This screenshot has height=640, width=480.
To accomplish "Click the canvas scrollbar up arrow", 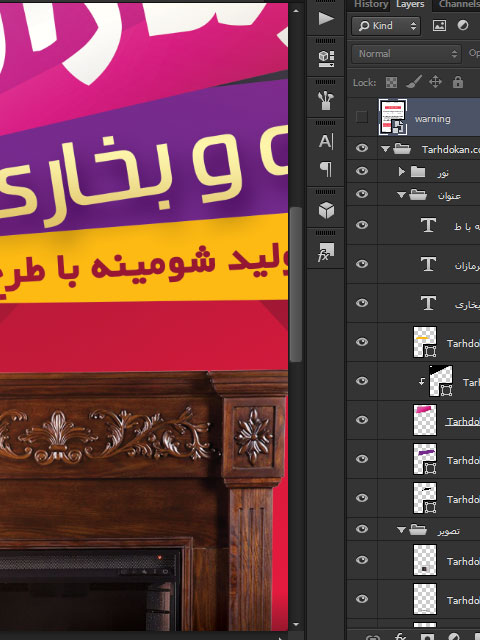I will [x=296, y=11].
